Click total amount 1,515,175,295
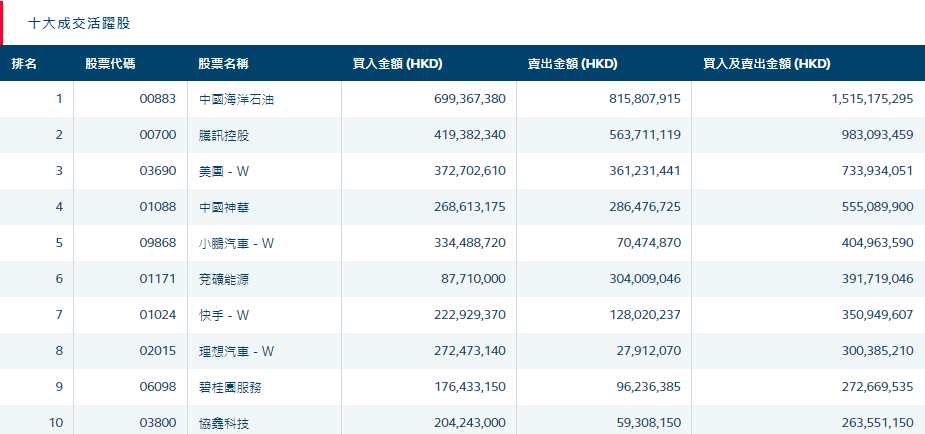 pos(872,99)
